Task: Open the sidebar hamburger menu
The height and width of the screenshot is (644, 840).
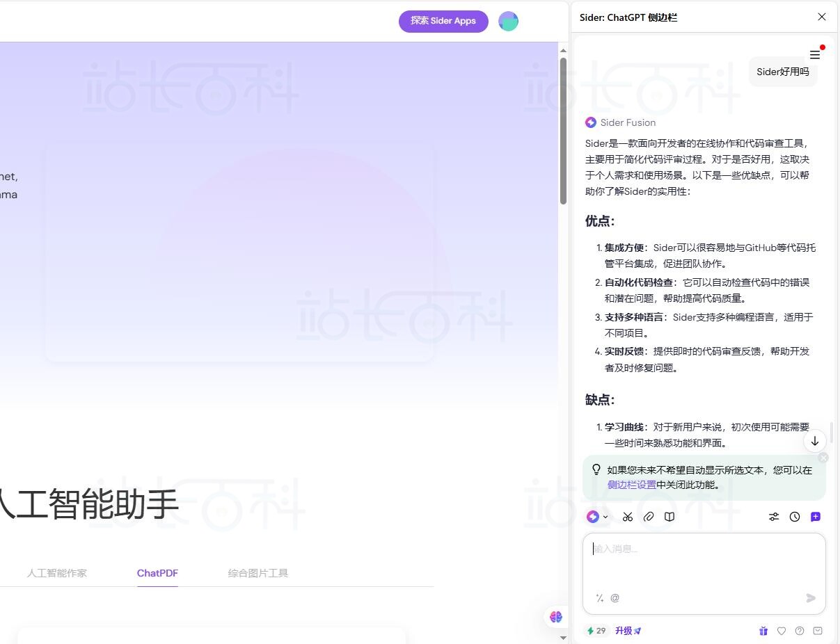Action: click(x=815, y=55)
